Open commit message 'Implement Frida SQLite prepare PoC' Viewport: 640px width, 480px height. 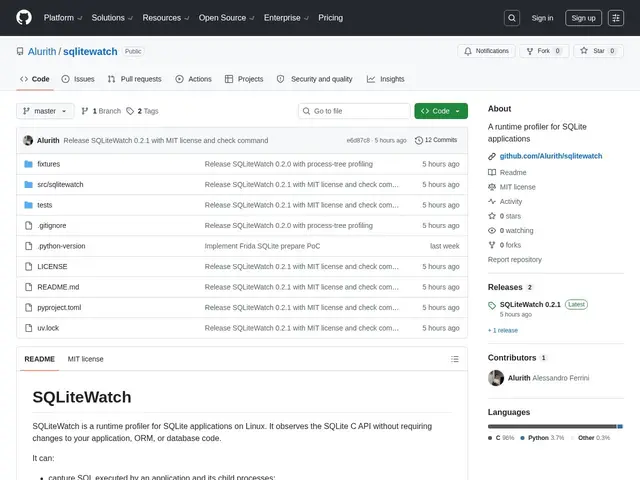(x=262, y=246)
